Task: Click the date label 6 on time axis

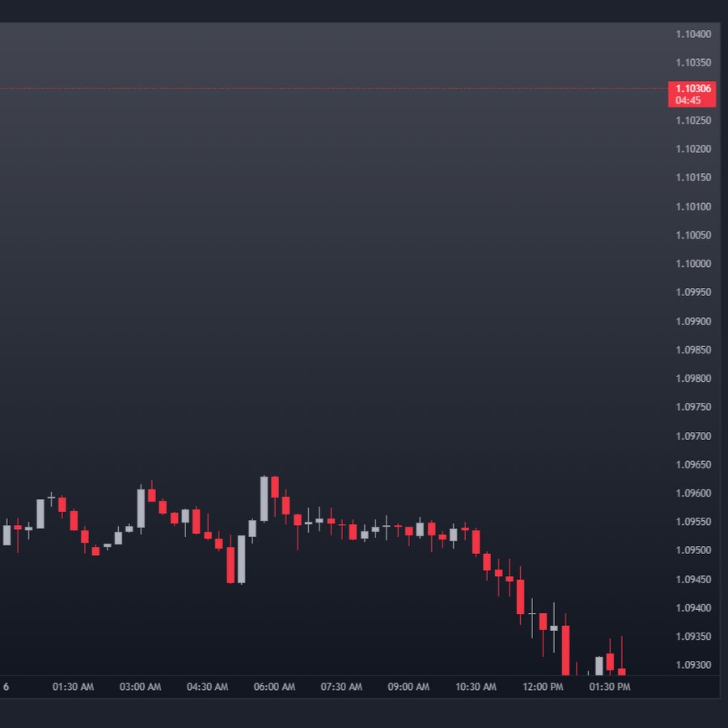Action: 6,687
